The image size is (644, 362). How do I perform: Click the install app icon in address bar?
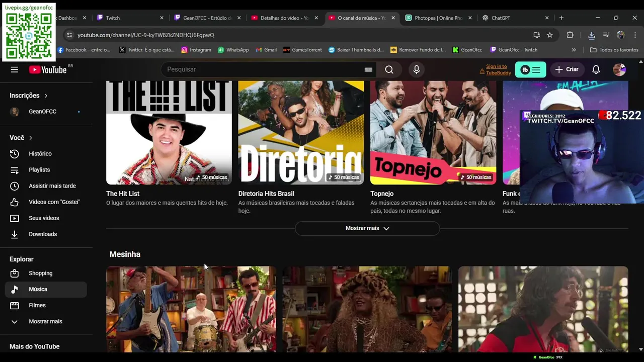537,35
